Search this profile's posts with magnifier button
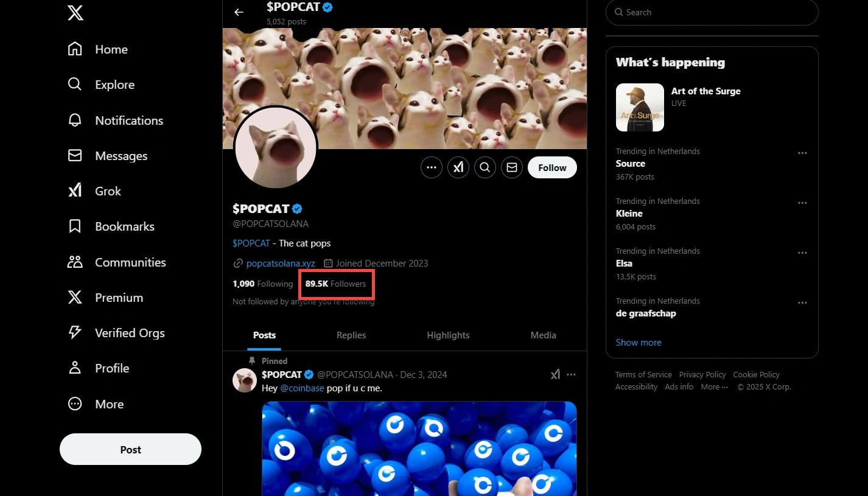The image size is (868, 496). point(485,167)
